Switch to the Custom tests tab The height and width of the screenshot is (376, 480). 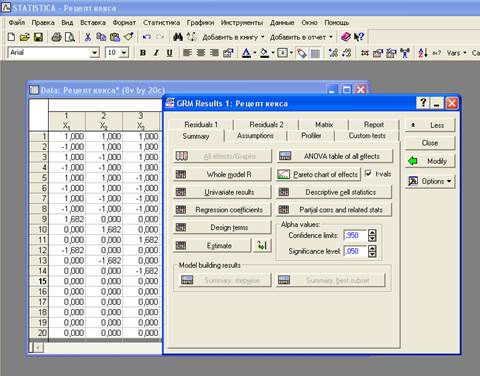pos(367,136)
